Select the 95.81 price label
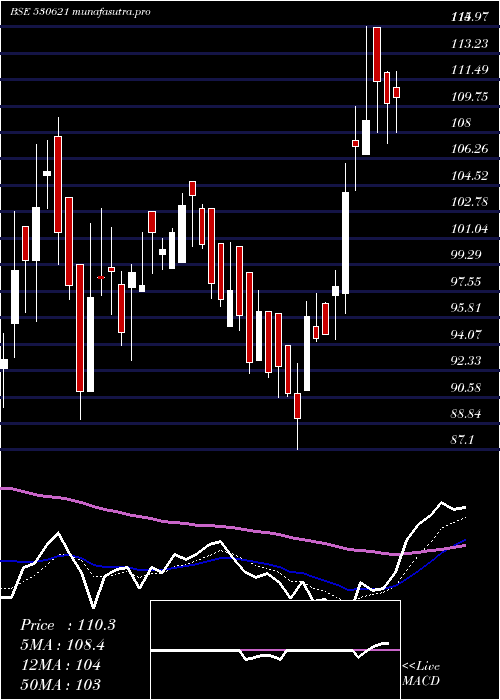 pyautogui.click(x=467, y=308)
